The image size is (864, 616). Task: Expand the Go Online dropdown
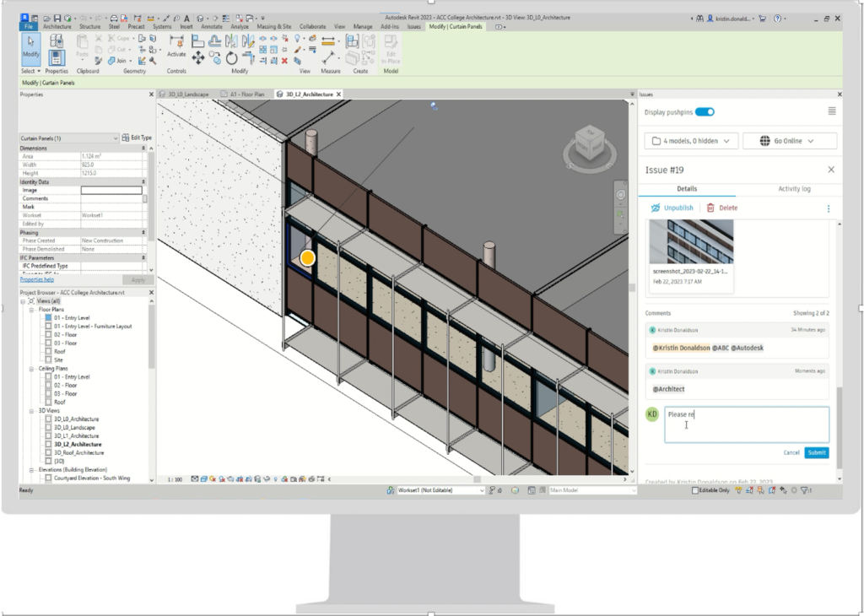789,141
